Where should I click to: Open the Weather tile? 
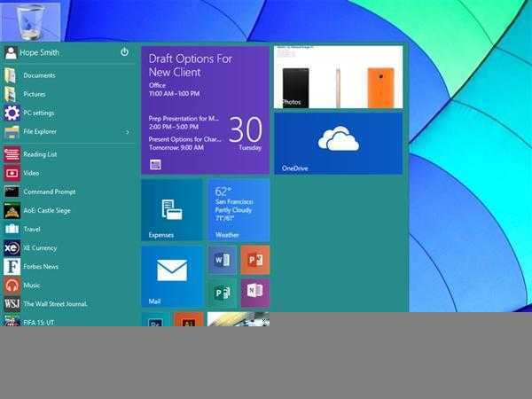(x=239, y=210)
